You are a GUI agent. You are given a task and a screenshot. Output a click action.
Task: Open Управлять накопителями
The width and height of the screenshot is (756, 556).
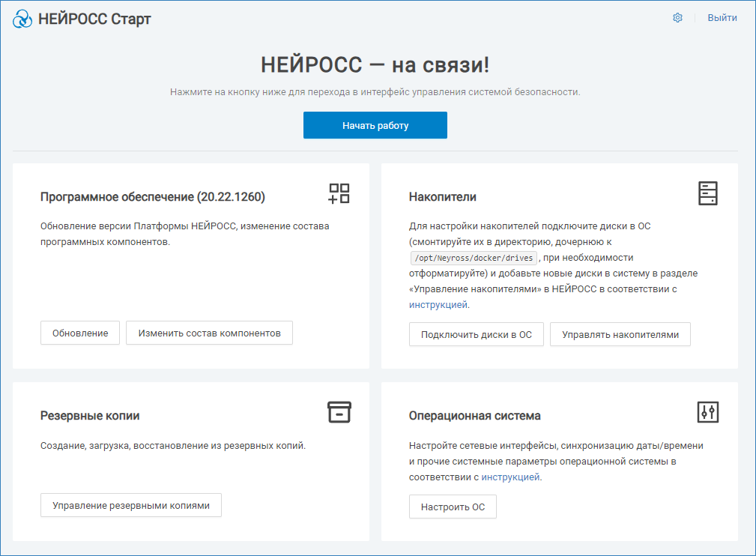click(x=620, y=335)
